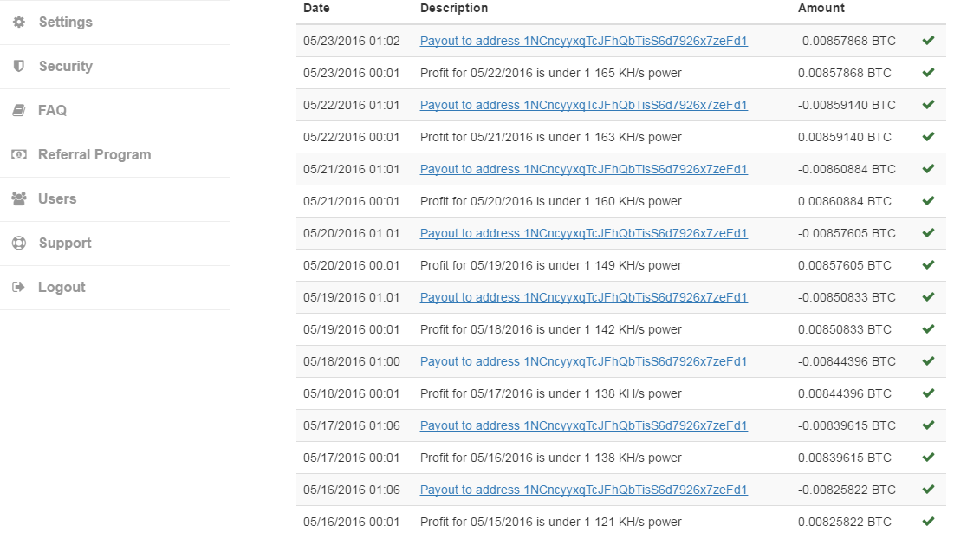The image size is (980, 552).
Task: Click green checkmark for 05/16/2016 00:01 profit
Action: coord(928,522)
